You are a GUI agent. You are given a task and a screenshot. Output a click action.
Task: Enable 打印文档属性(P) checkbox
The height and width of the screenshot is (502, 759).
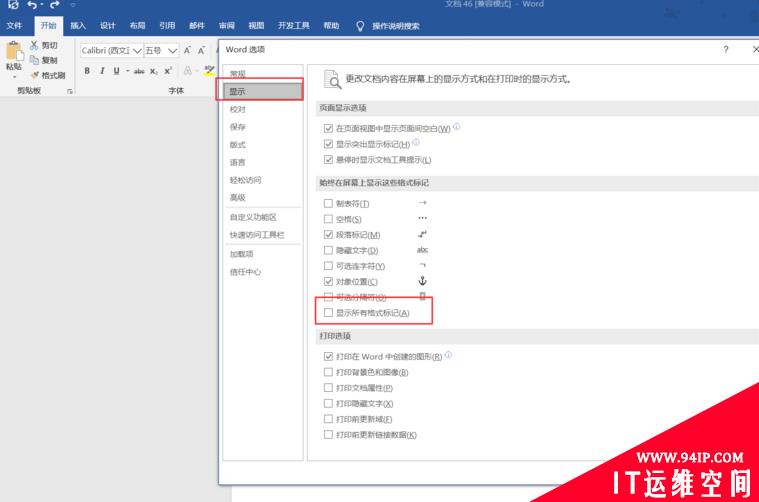[328, 388]
